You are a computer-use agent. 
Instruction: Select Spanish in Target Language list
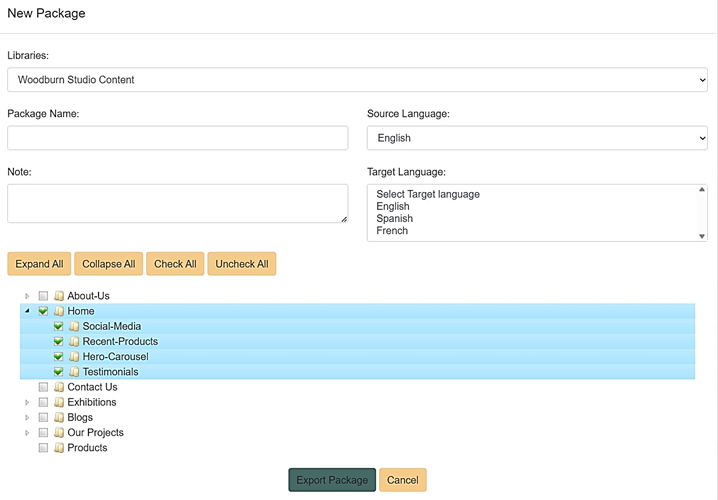[x=394, y=218]
